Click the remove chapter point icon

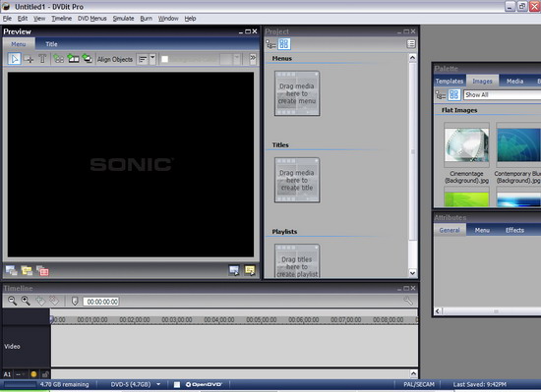click(54, 301)
